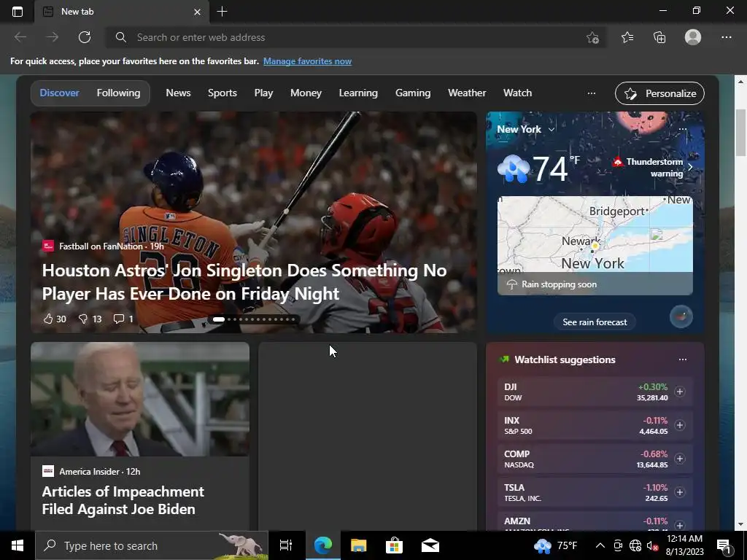Screen dimensions: 747x560
Task: Add this page to favorites star
Action: [592, 38]
